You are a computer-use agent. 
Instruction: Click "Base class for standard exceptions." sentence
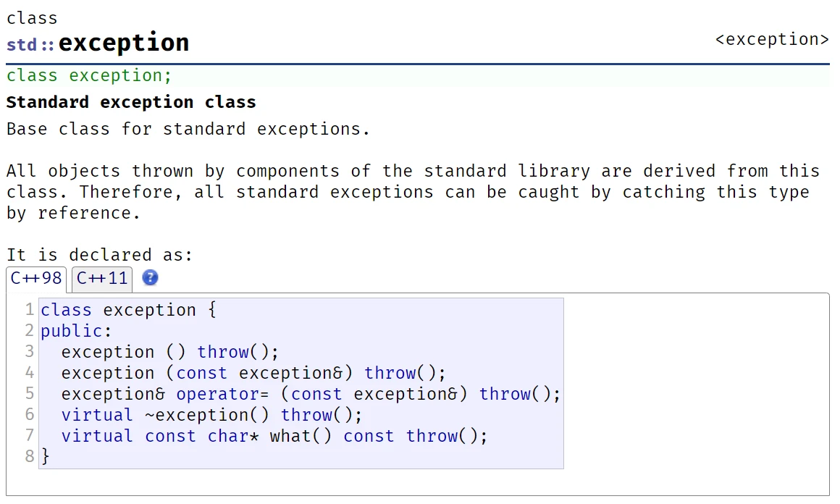click(x=188, y=129)
